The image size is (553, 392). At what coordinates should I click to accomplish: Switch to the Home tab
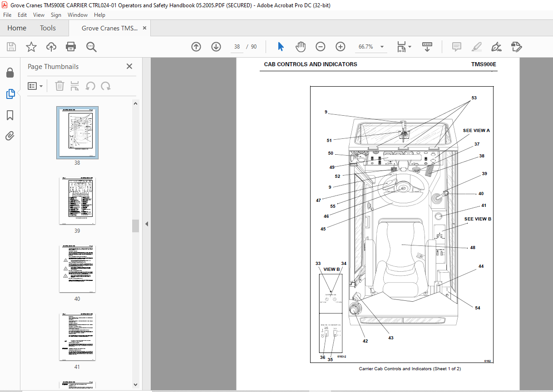click(x=17, y=28)
